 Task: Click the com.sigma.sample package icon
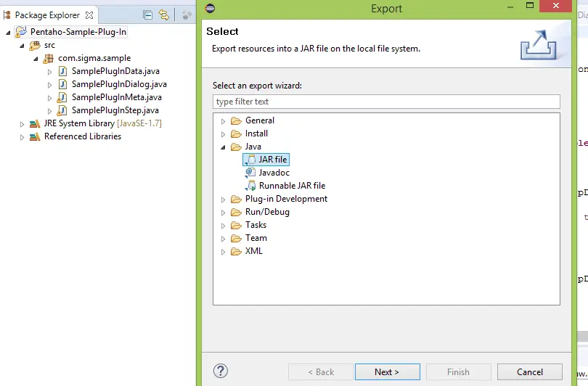tap(49, 59)
